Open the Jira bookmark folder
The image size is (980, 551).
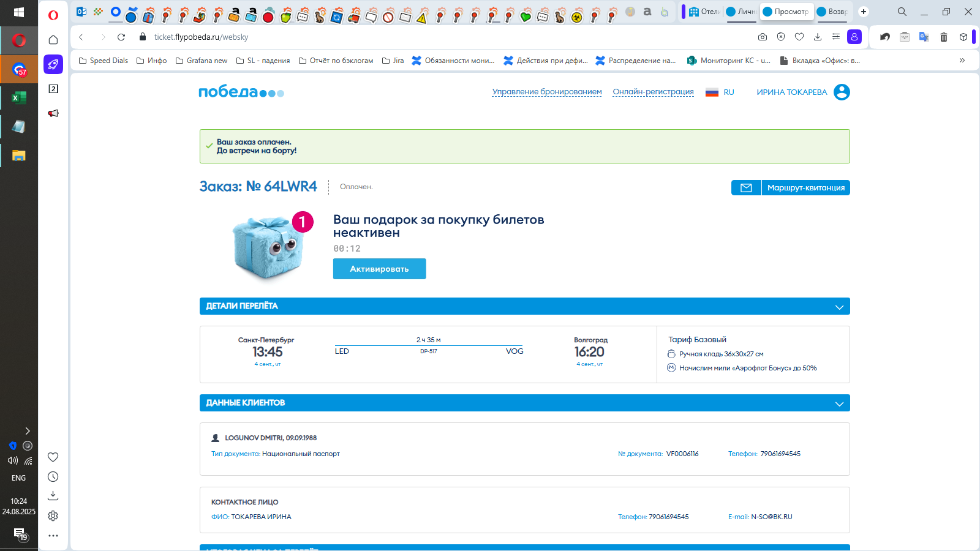coord(393,61)
